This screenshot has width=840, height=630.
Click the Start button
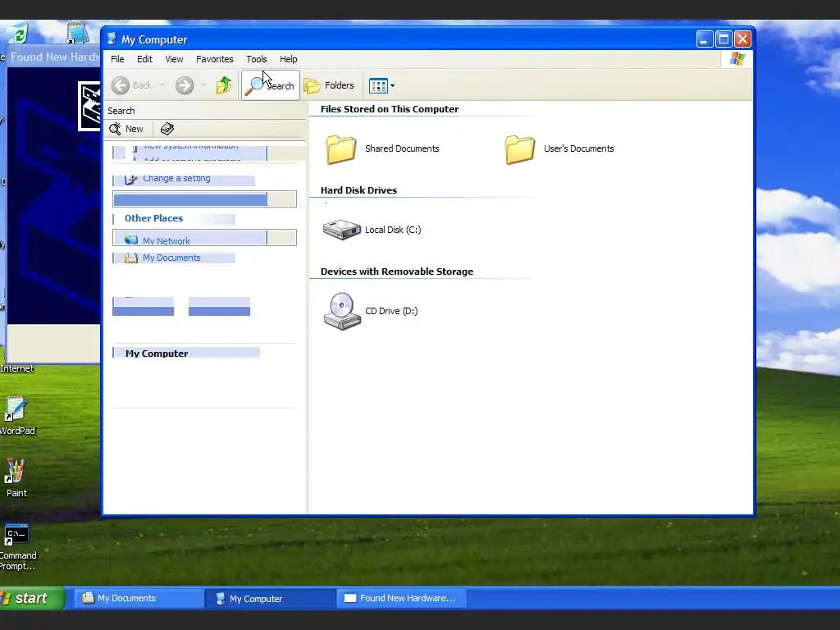pos(31,598)
